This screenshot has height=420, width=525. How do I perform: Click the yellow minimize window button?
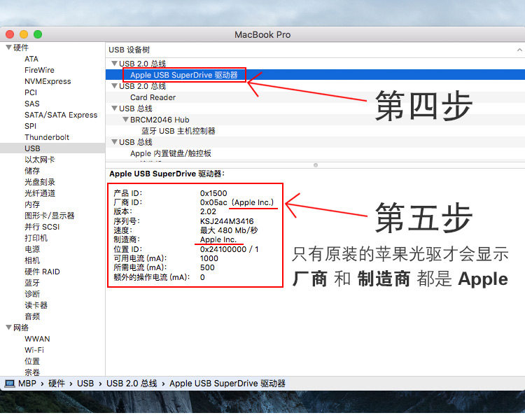pos(24,34)
